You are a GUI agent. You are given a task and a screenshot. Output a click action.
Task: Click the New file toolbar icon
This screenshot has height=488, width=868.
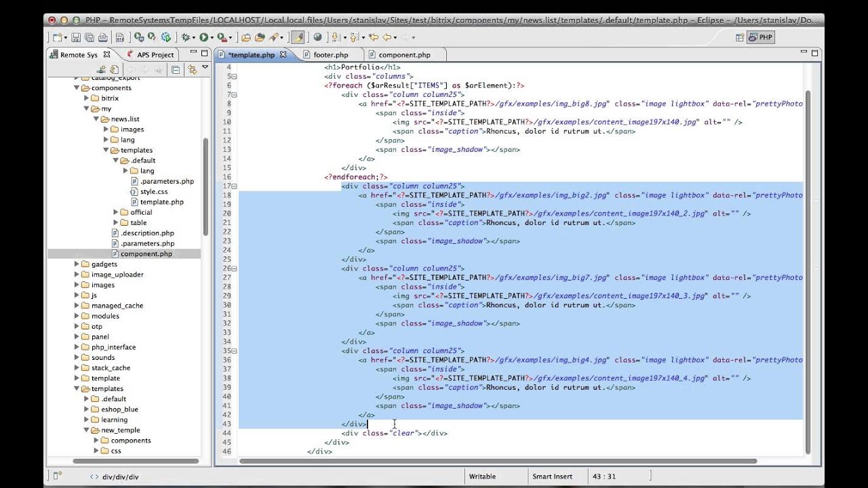coord(57,37)
